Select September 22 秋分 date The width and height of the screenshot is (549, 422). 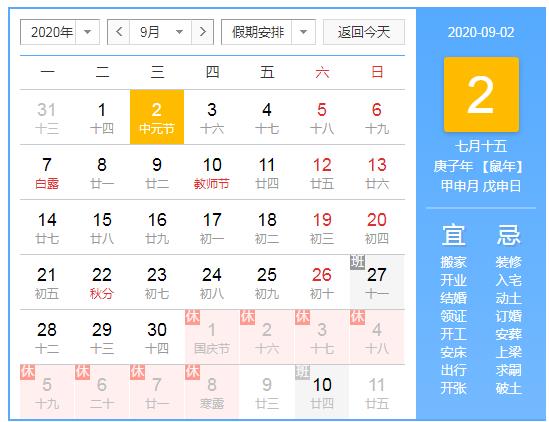(x=102, y=282)
